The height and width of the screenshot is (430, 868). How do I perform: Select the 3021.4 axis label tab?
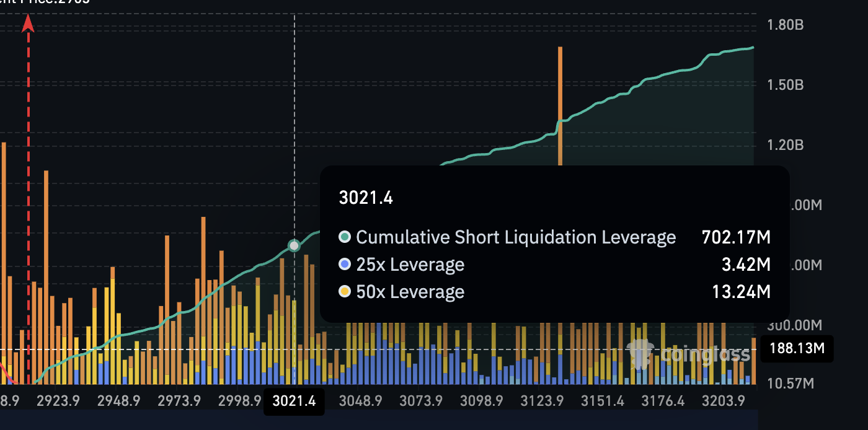tap(294, 402)
